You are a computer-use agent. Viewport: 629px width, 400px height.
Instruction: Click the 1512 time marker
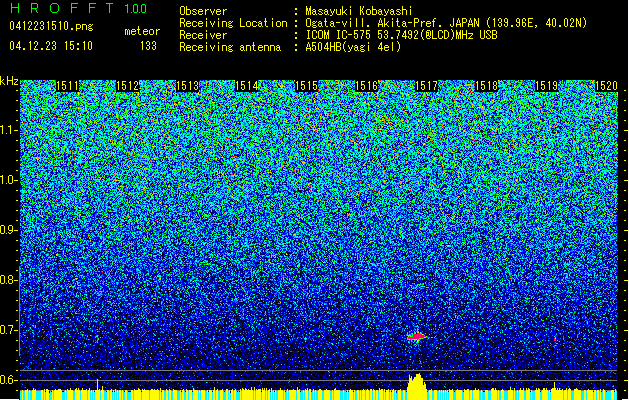(127, 86)
